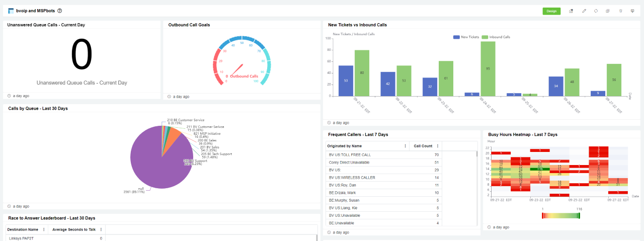The image size is (644, 241).
Task: Click heatmap legend minimum handle at 1
Action: coord(542,215)
